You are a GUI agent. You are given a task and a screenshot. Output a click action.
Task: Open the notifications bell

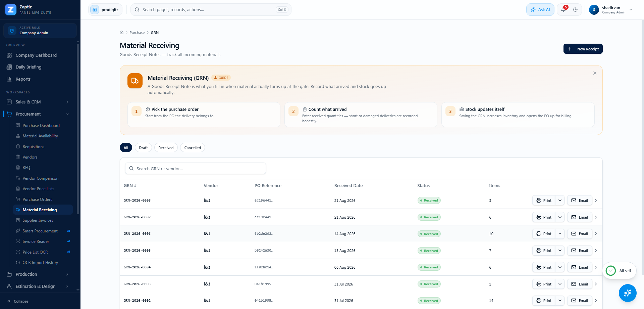563,10
